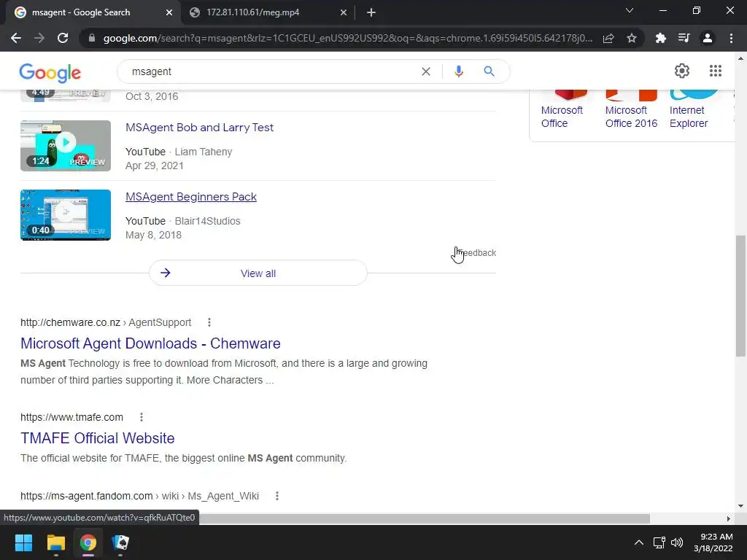Viewport: 747px width, 560px height.
Task: Reload the Google search page
Action: (63, 38)
